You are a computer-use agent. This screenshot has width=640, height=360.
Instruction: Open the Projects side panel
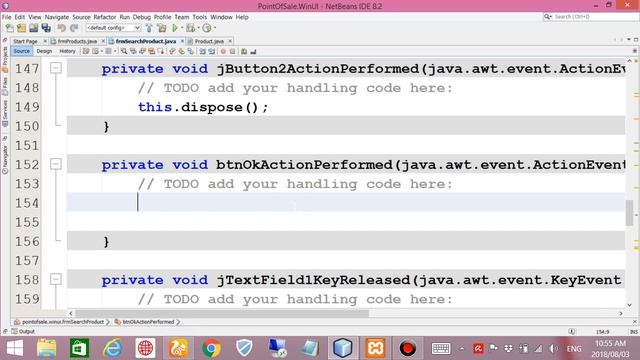point(5,59)
